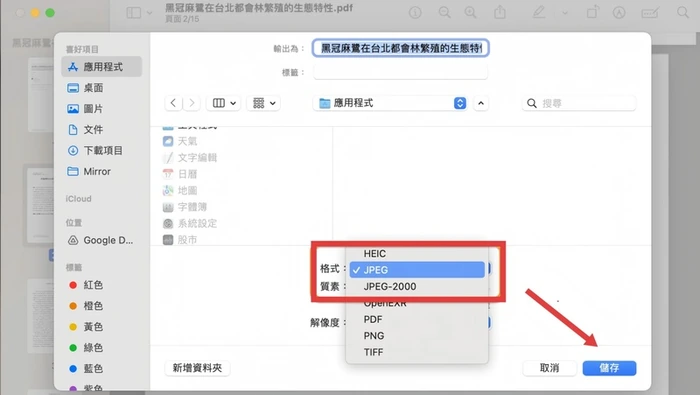
Task: Click the Preview zoom out icon
Action: click(444, 12)
